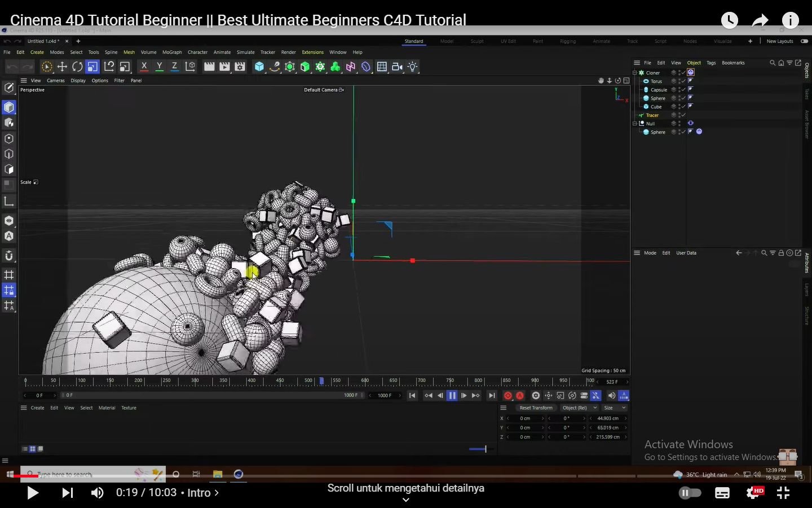The height and width of the screenshot is (508, 812).
Task: Go to end of timeline
Action: click(x=492, y=396)
